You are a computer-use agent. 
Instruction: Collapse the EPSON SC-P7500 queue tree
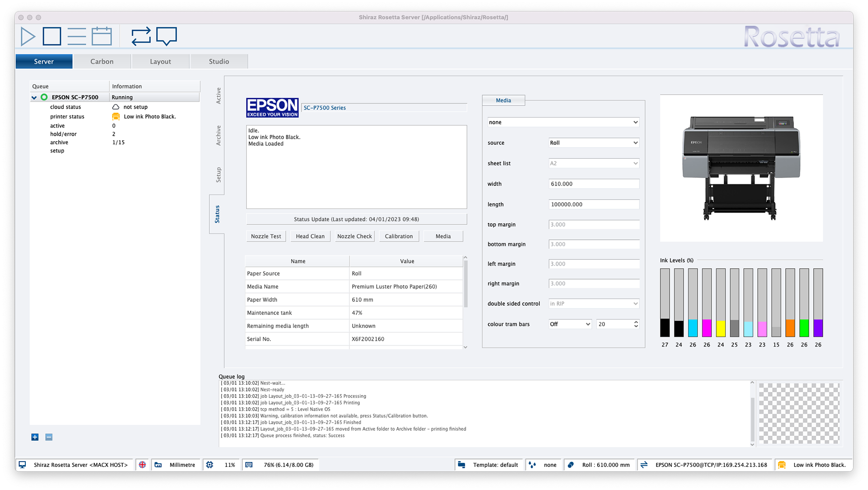[x=34, y=97]
